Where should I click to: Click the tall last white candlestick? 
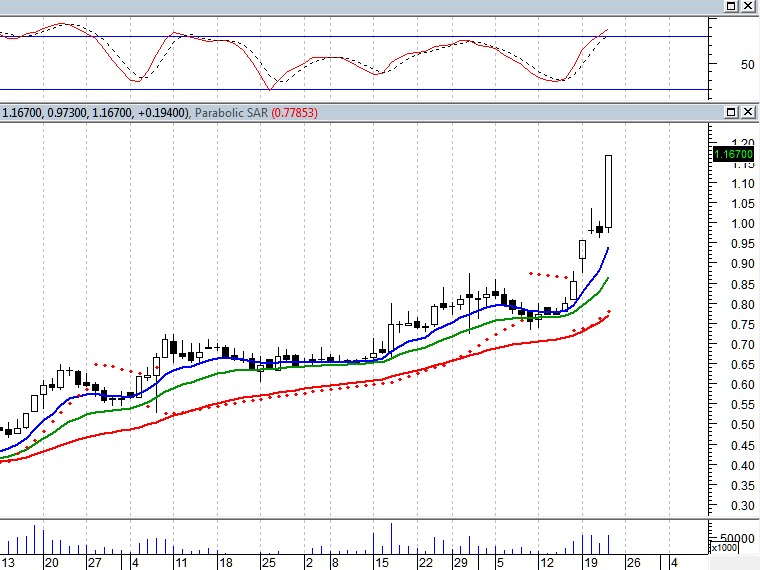point(608,191)
